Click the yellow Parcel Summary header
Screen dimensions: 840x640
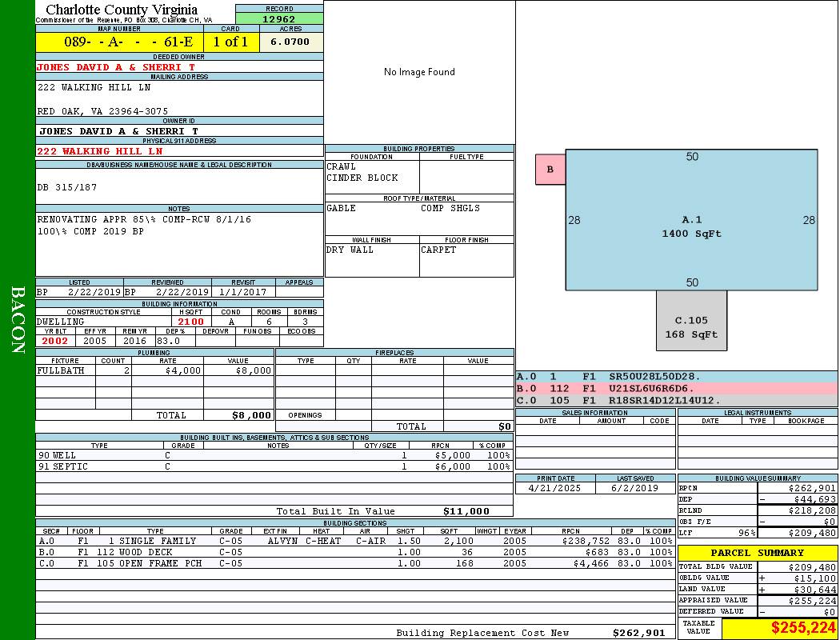pyautogui.click(x=757, y=553)
